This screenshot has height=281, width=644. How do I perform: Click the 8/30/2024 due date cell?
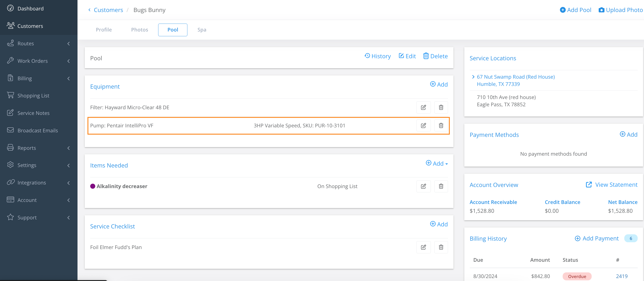pos(485,276)
